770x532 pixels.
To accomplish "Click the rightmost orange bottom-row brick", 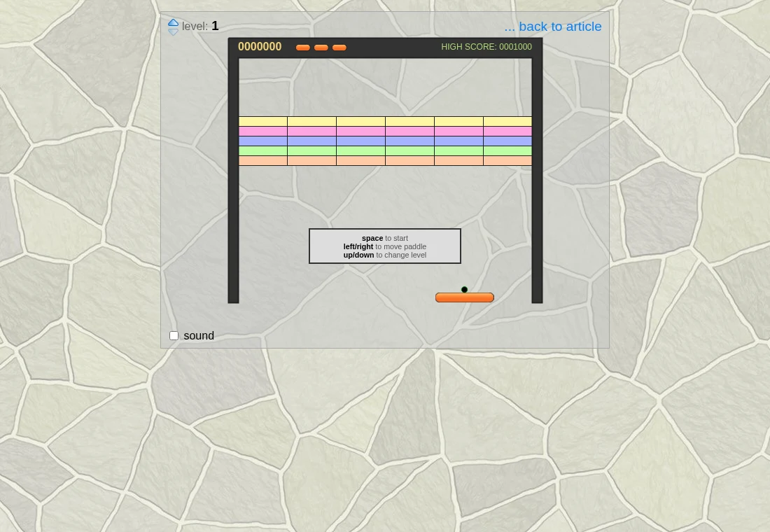I will coord(507,160).
